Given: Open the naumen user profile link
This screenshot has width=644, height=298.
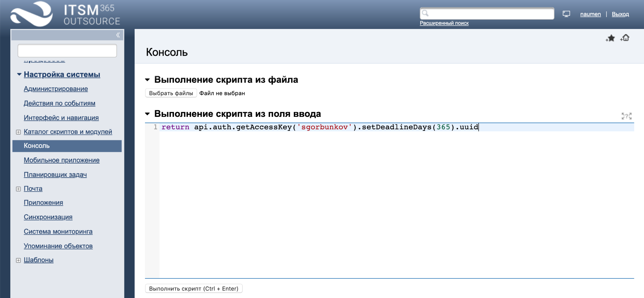Looking at the screenshot, I should [590, 14].
